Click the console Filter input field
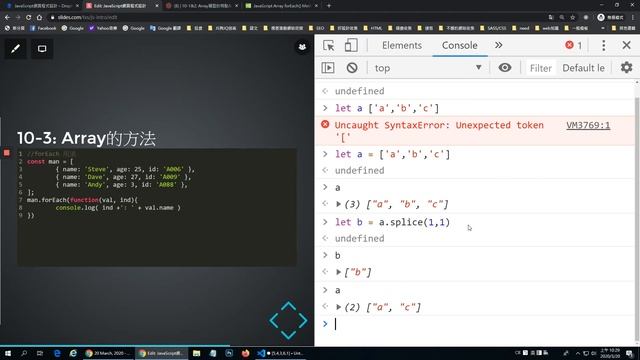Viewport: 640px width, 360px height. point(540,68)
